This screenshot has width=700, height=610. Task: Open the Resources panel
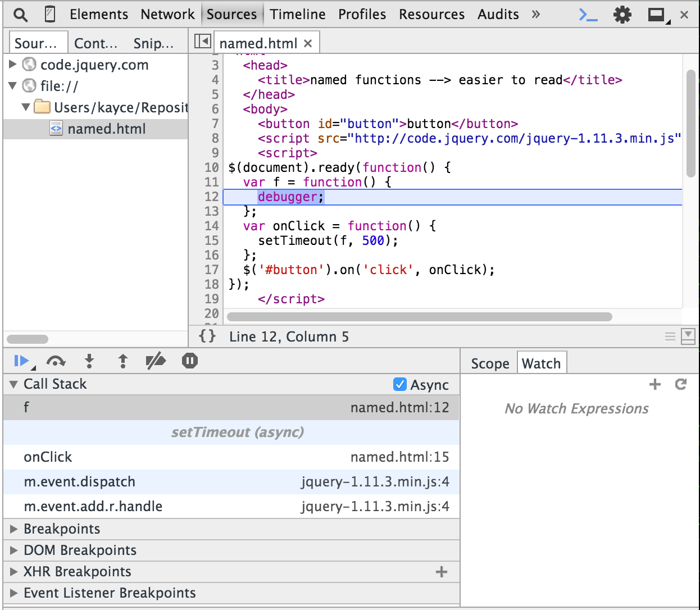coord(432,14)
